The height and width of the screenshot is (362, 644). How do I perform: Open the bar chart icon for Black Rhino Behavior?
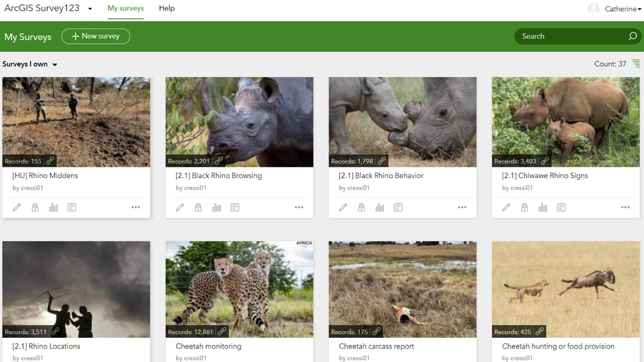[380, 208]
